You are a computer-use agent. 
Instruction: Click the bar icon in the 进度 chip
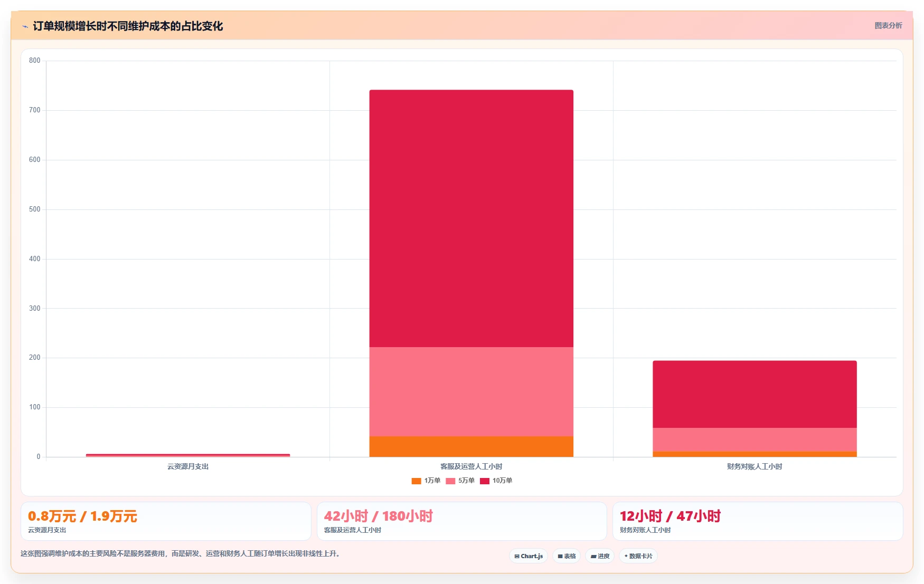pyautogui.click(x=593, y=556)
